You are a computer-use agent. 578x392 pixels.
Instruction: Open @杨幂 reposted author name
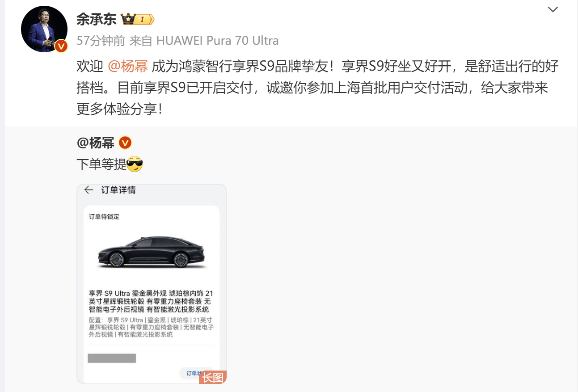96,143
